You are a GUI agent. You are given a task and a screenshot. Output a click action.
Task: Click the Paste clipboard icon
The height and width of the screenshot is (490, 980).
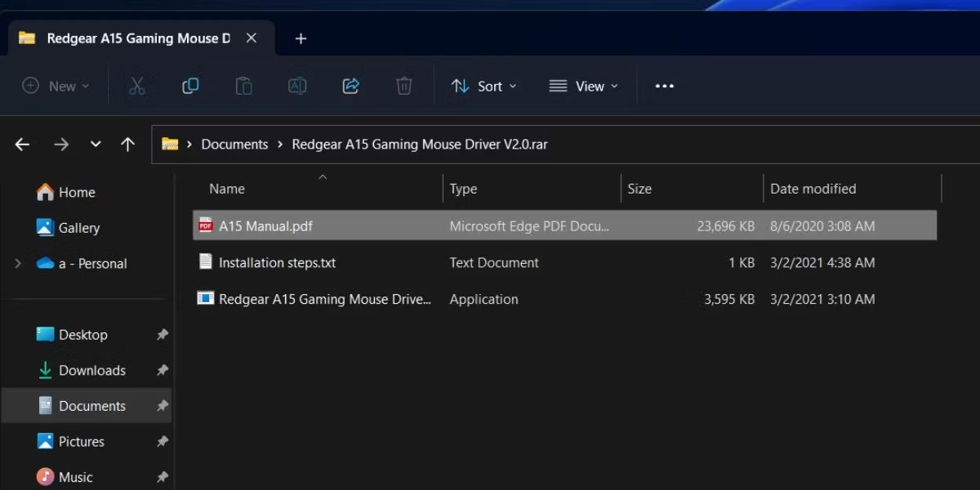(x=243, y=86)
